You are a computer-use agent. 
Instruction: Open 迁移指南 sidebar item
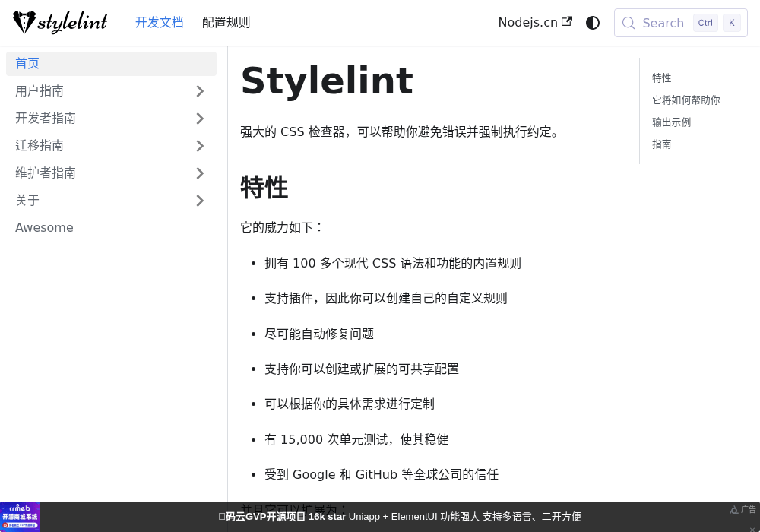click(x=40, y=145)
